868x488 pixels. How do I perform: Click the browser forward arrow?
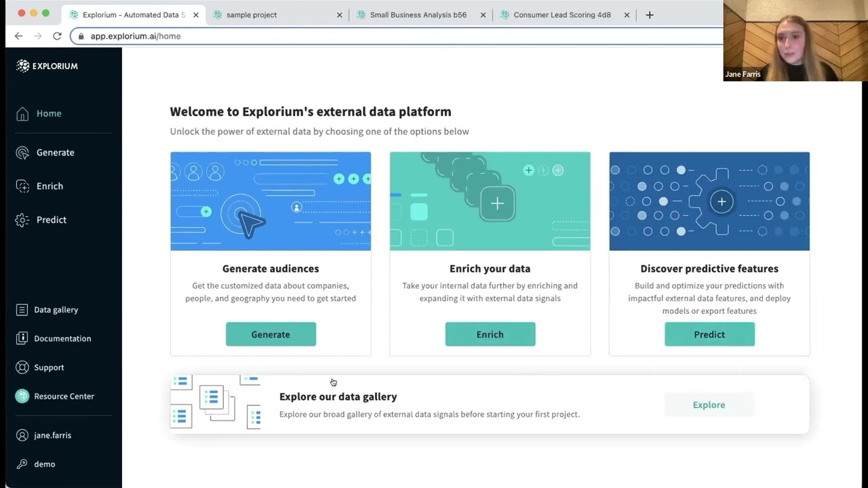coord(38,36)
